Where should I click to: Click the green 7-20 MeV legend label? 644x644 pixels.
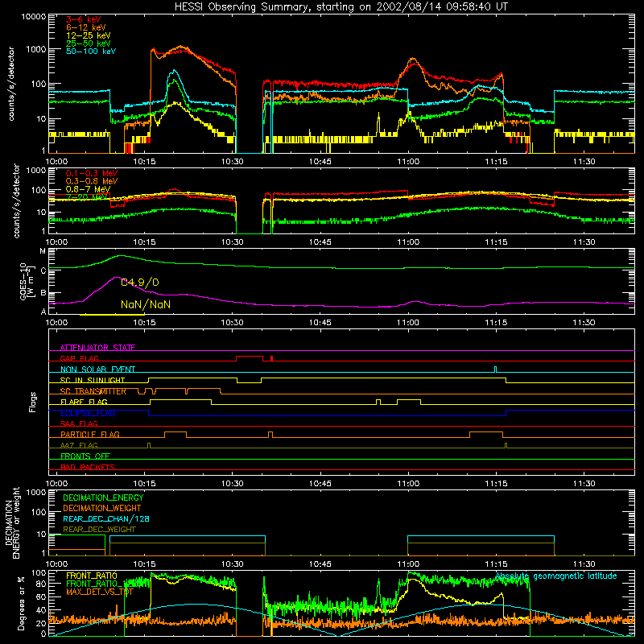point(87,197)
